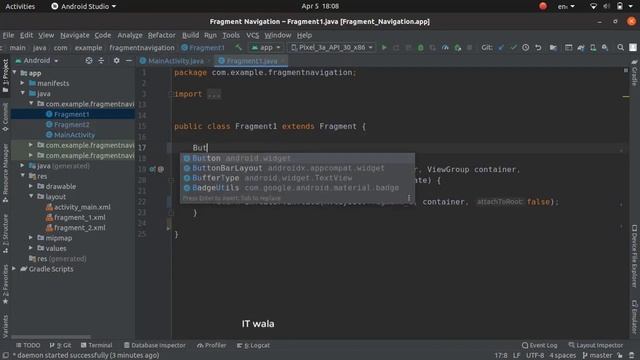Open the TODO tool window
Screen dimensions: 640x360
tap(28, 345)
